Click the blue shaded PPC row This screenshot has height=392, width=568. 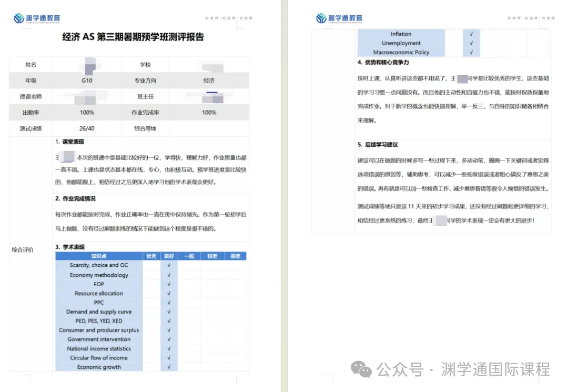(98, 302)
